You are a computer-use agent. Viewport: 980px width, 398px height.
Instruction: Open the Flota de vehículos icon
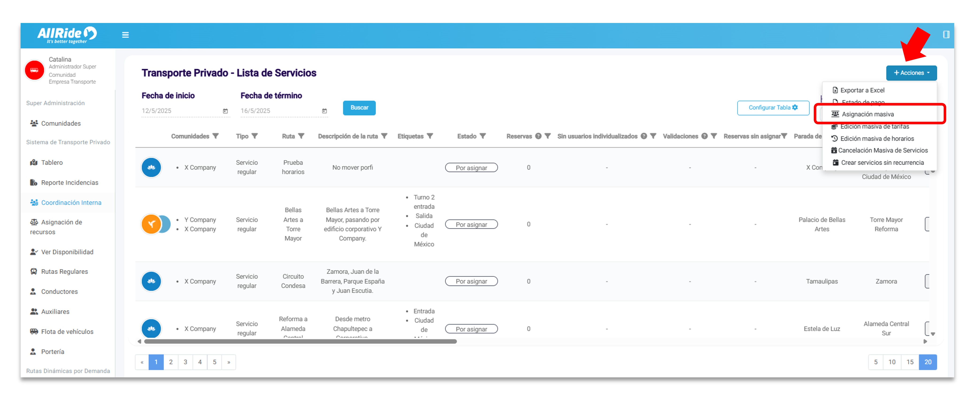(x=34, y=331)
